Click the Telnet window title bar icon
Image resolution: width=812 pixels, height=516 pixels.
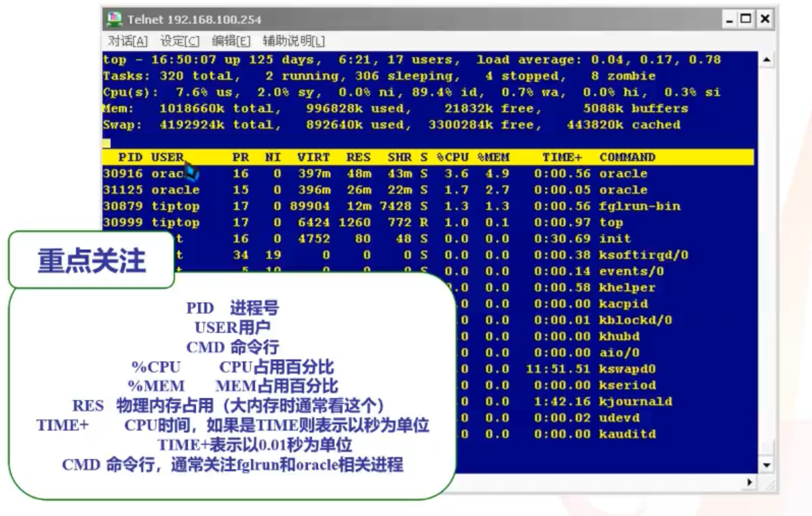[x=115, y=19]
